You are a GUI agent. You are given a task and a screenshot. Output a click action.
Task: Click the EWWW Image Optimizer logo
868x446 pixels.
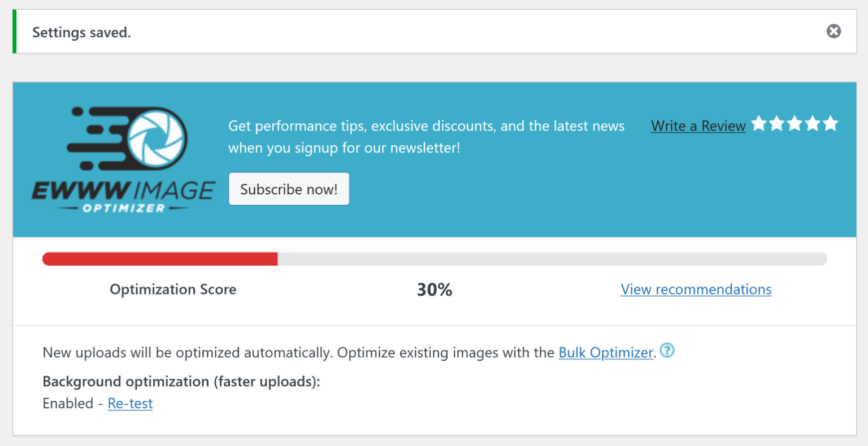[123, 158]
